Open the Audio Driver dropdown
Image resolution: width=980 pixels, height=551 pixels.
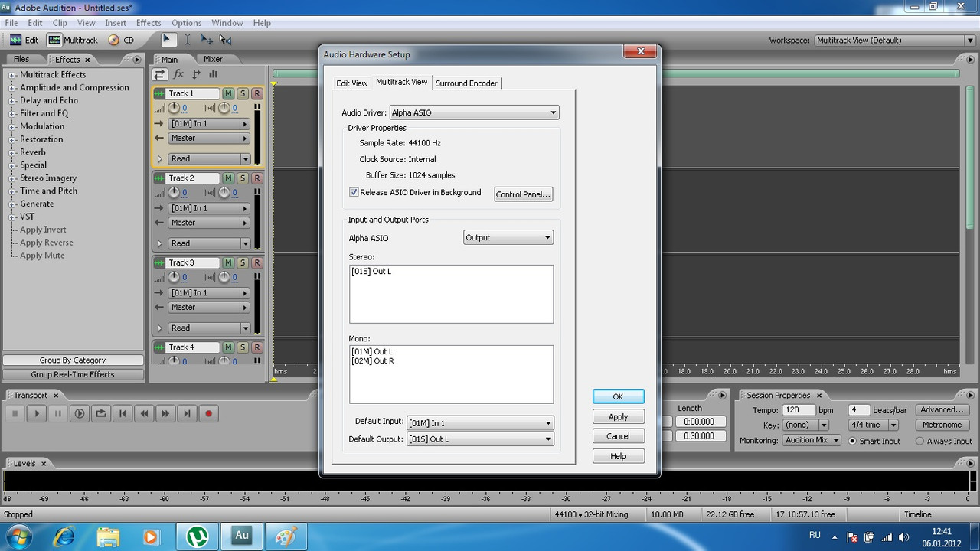pos(475,112)
